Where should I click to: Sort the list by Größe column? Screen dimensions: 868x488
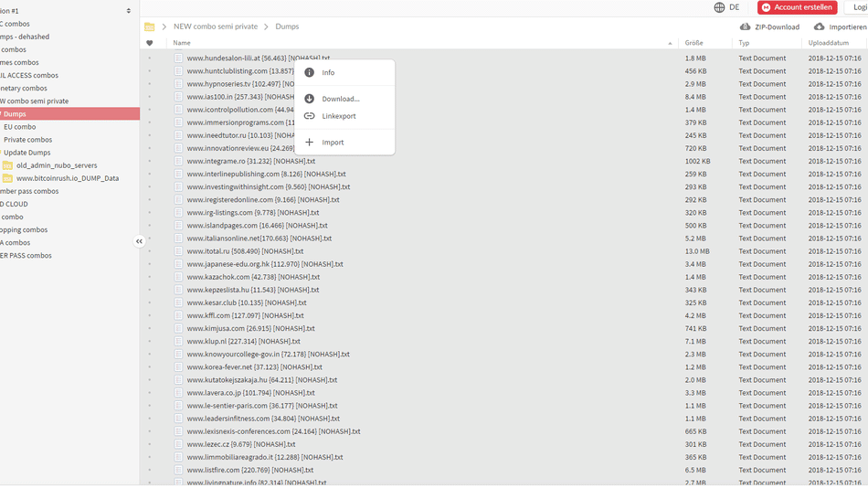pos(693,43)
